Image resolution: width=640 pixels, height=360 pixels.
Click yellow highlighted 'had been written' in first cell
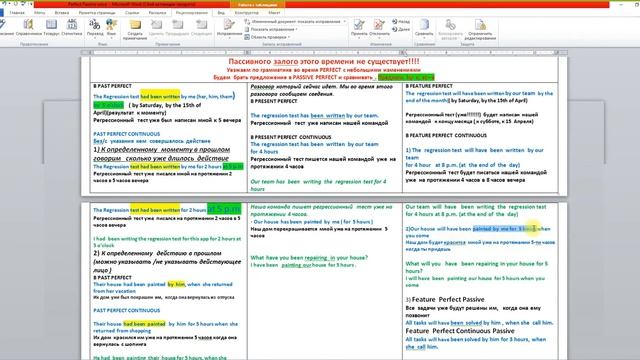coord(160,96)
